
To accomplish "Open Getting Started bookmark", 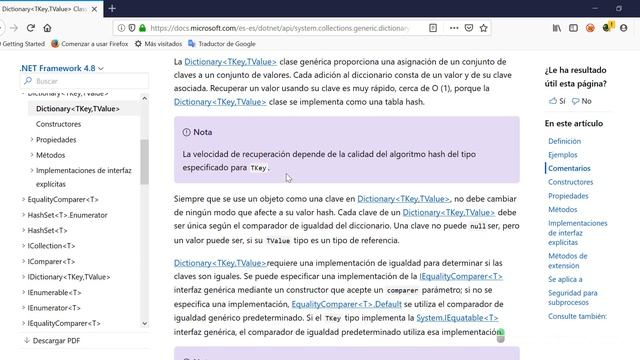I will tap(22, 44).
